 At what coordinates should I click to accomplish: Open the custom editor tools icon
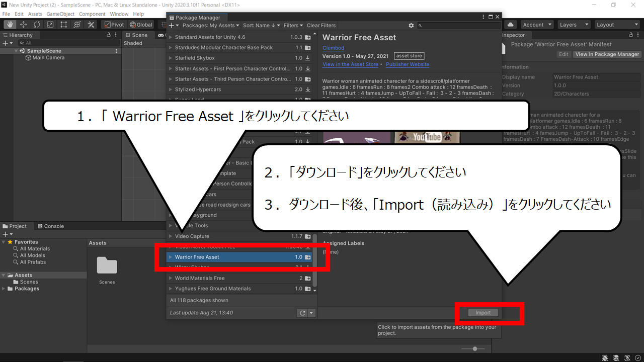point(91,25)
